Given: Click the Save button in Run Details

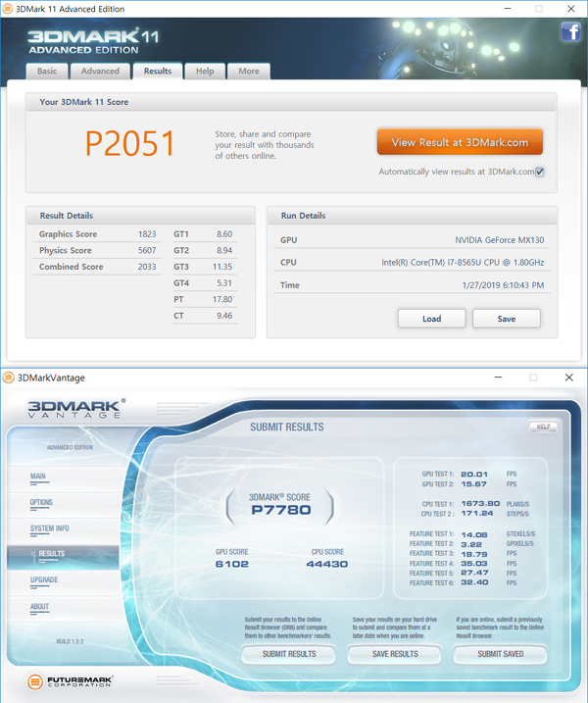Looking at the screenshot, I should pos(507,319).
